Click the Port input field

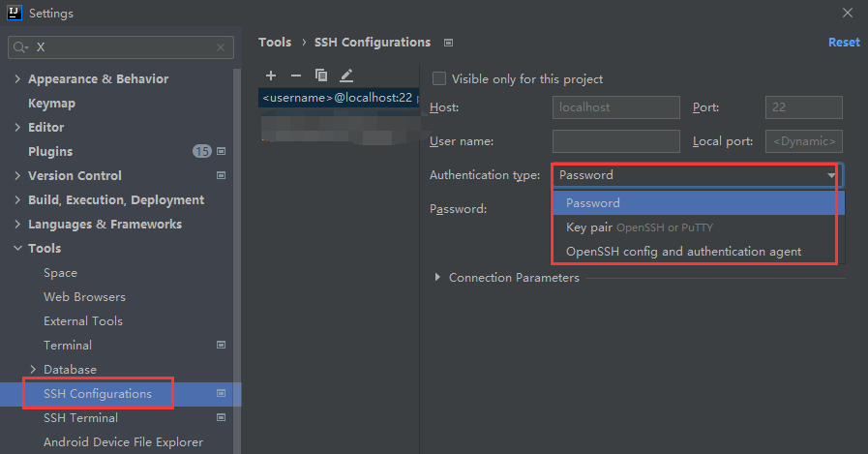pos(803,107)
